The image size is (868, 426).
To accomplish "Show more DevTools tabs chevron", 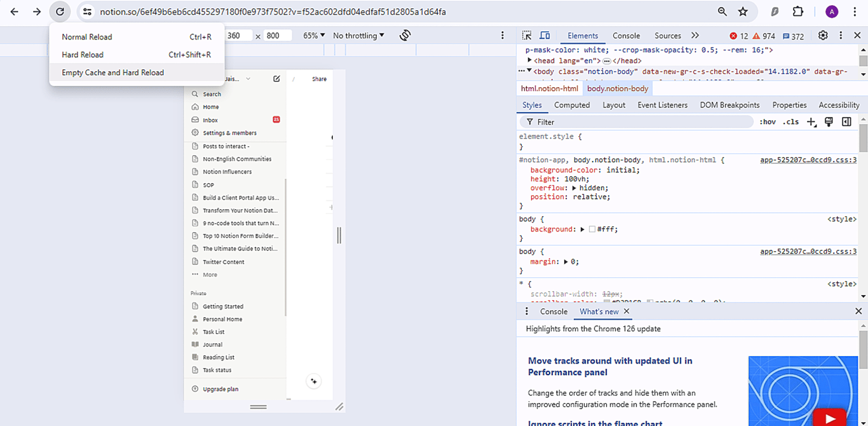I will (695, 36).
